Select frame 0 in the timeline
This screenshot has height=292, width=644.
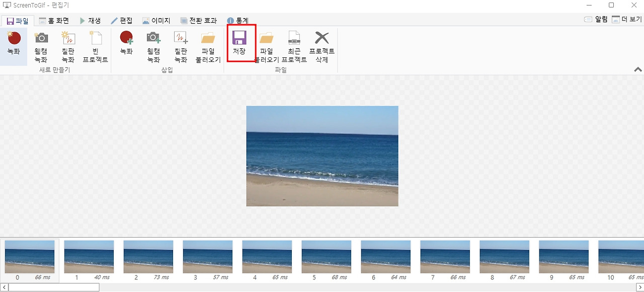pyautogui.click(x=29, y=257)
